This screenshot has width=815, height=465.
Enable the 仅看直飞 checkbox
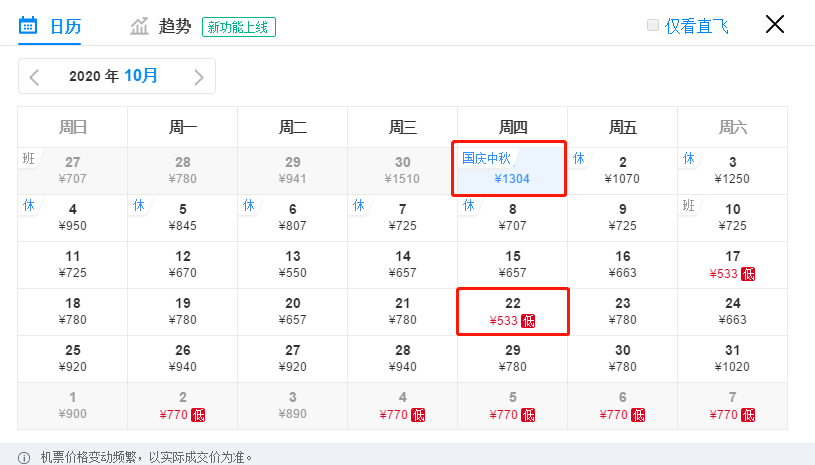point(653,26)
